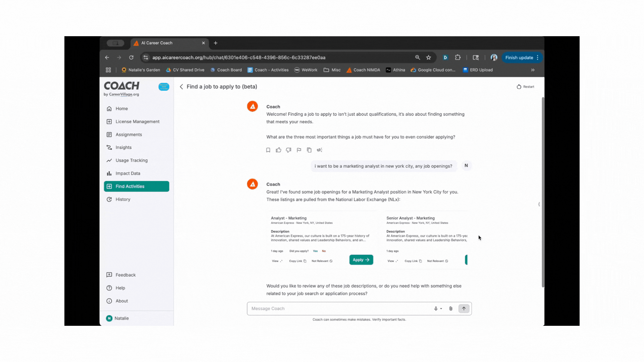Click the chat window vertical scrollbar

coord(543,192)
